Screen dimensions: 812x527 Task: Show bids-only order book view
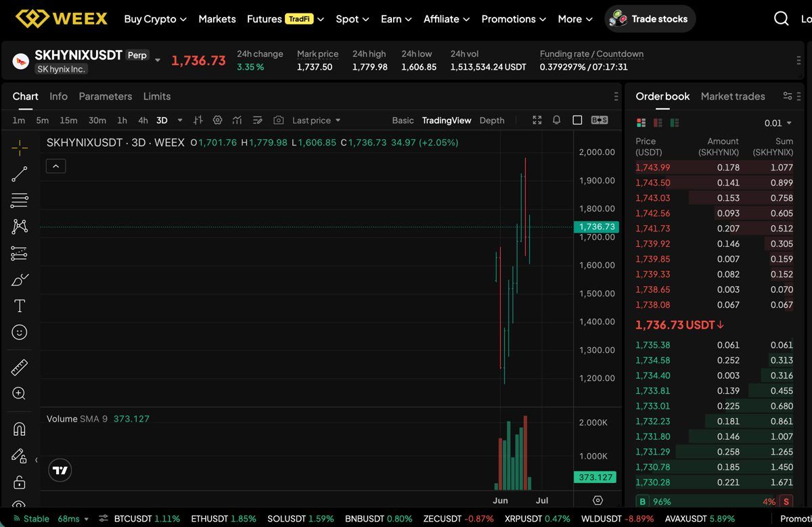[674, 123]
